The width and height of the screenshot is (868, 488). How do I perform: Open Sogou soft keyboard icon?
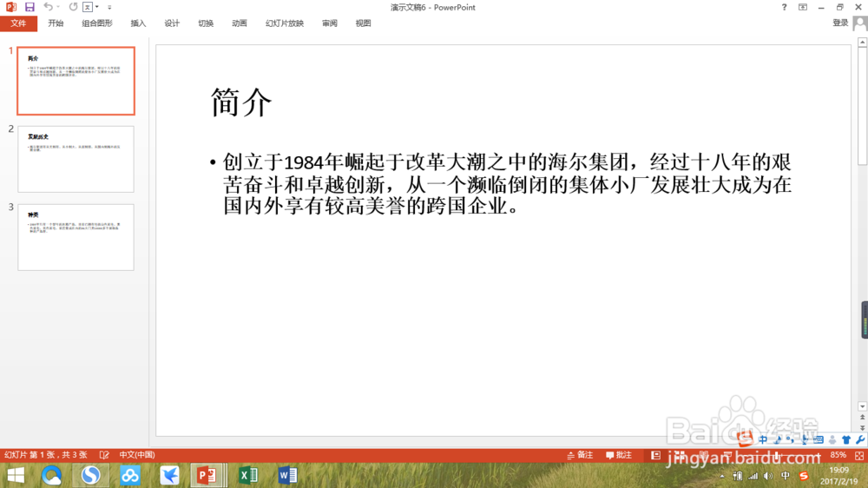click(819, 440)
